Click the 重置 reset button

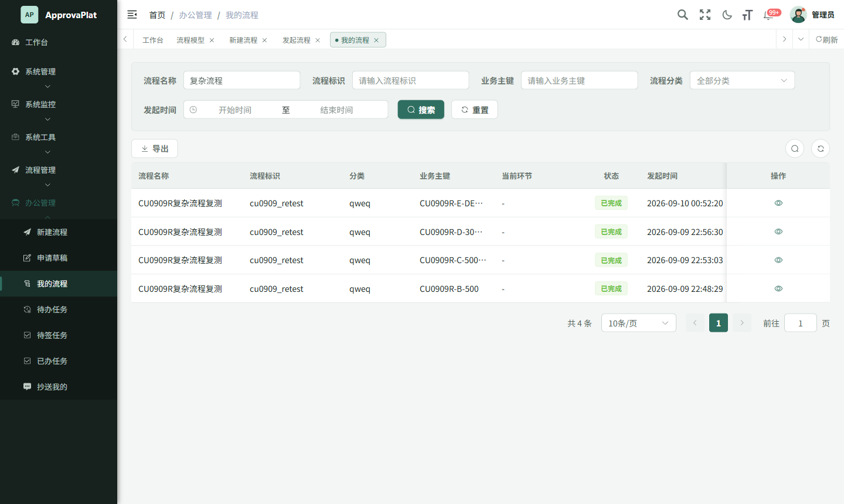click(x=474, y=110)
